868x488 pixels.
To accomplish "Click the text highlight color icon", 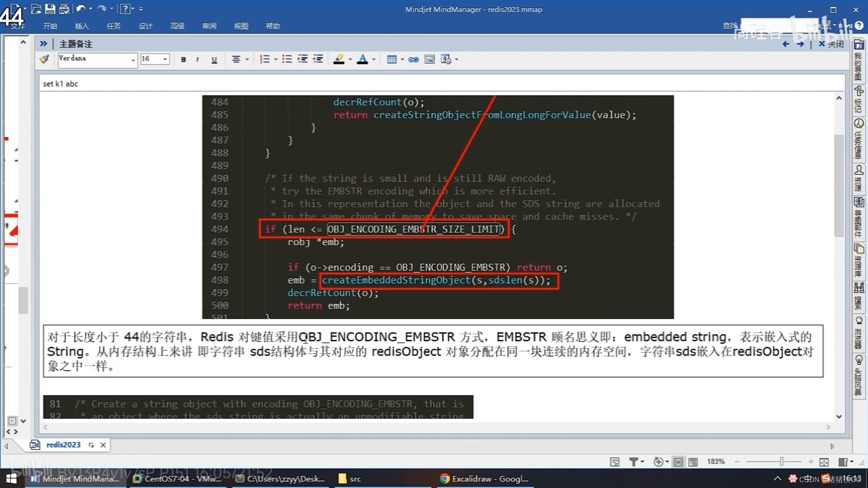I will point(339,59).
